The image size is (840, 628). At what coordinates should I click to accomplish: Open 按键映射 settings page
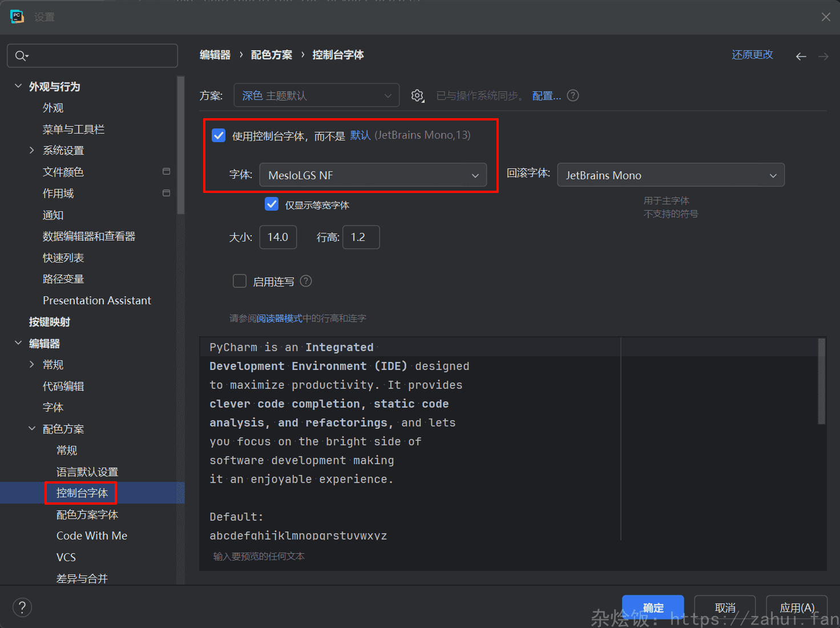50,322
